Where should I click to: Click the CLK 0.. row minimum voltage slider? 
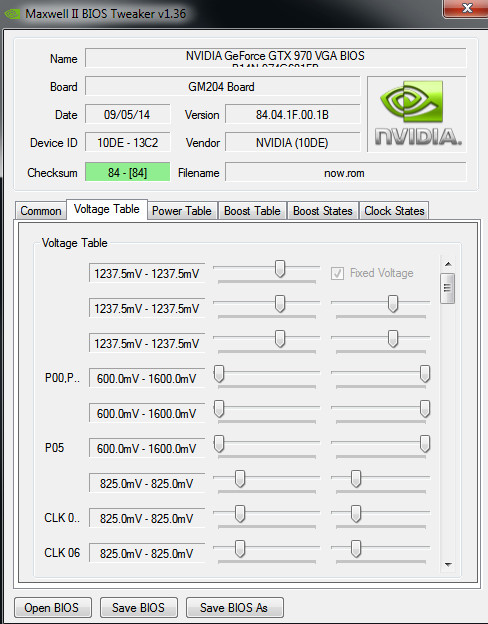(x=240, y=514)
